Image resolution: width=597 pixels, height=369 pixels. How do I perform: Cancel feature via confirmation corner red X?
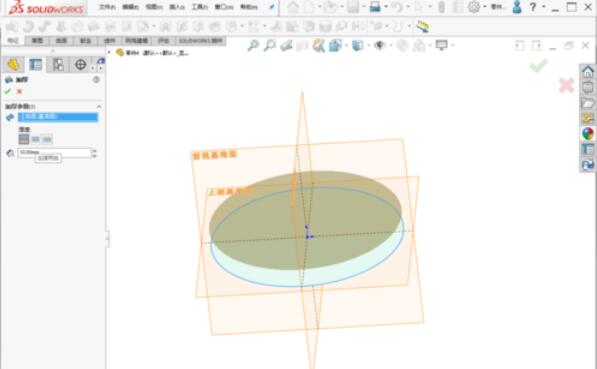click(566, 85)
